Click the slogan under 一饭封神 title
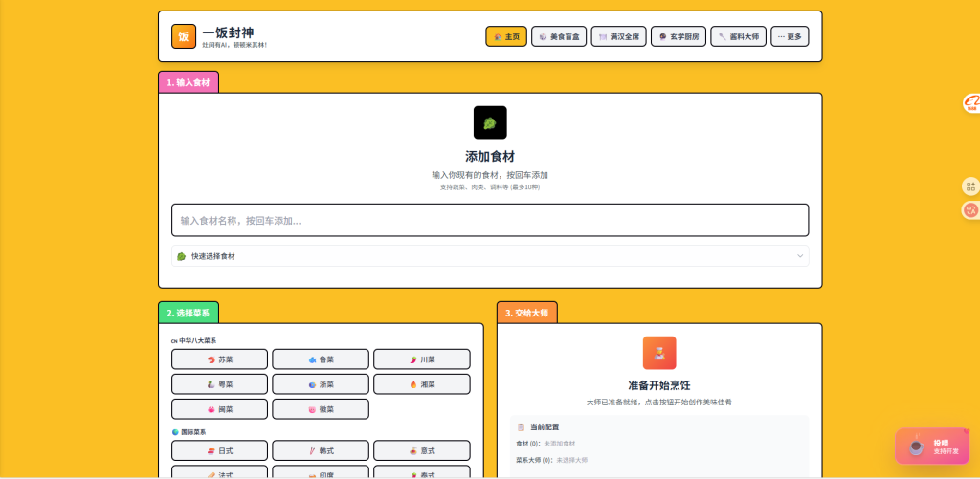This screenshot has height=479, width=980. pyautogui.click(x=234, y=45)
